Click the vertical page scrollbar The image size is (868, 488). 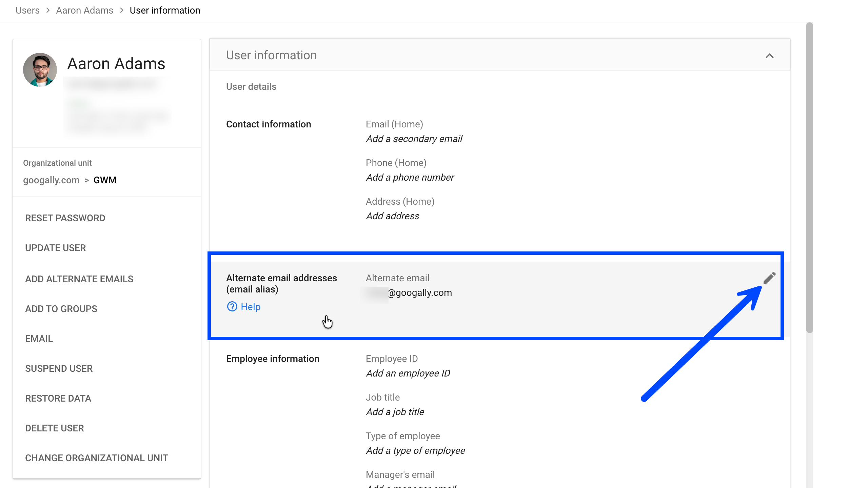809,176
